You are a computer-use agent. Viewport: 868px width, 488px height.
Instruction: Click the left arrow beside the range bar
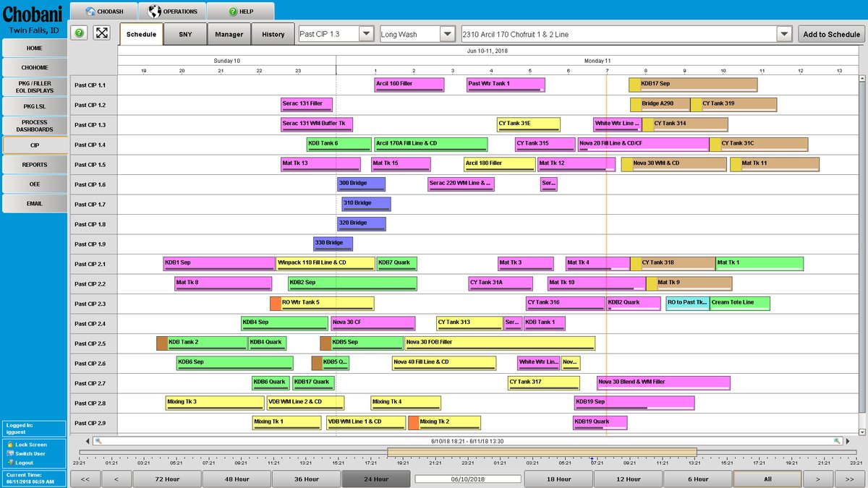point(88,441)
